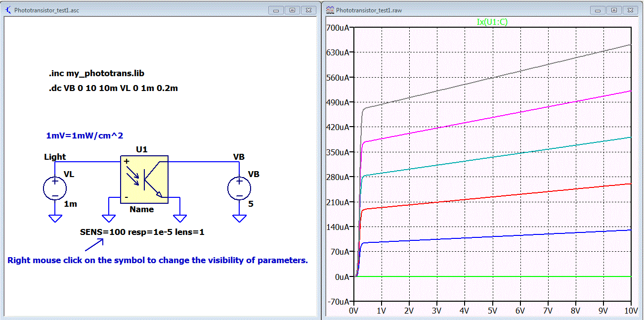Click the VL source value 1m
The image size is (644, 320).
71,204
